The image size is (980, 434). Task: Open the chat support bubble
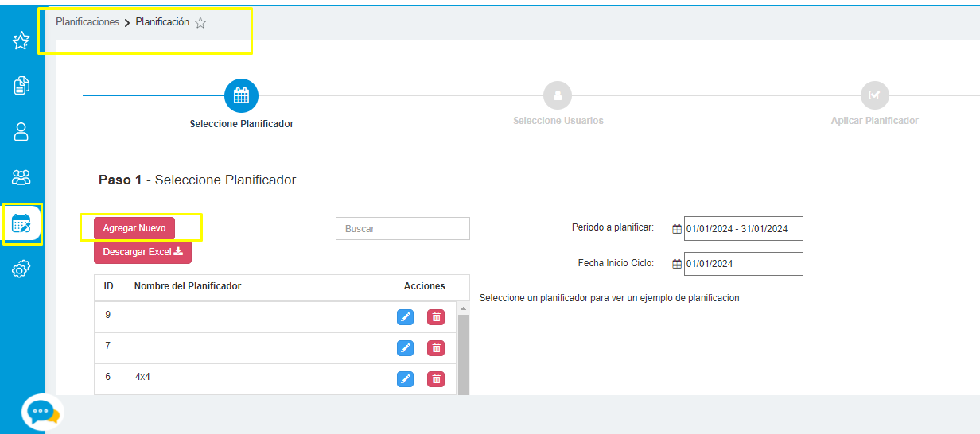[x=41, y=412]
